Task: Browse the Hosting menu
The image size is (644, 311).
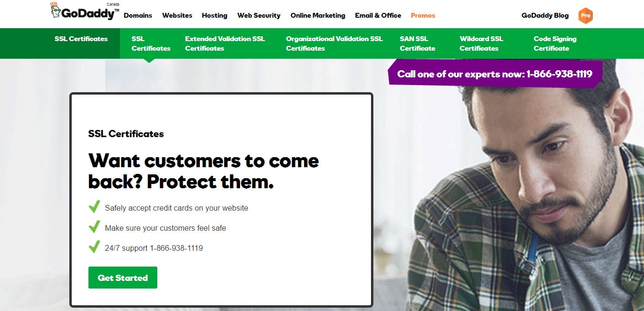Action: [x=214, y=15]
